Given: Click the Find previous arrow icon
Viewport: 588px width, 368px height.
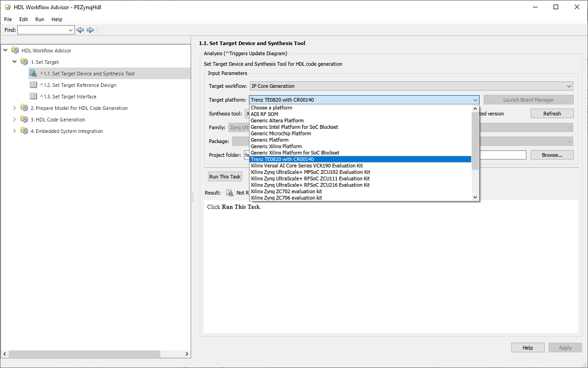Looking at the screenshot, I should 80,30.
